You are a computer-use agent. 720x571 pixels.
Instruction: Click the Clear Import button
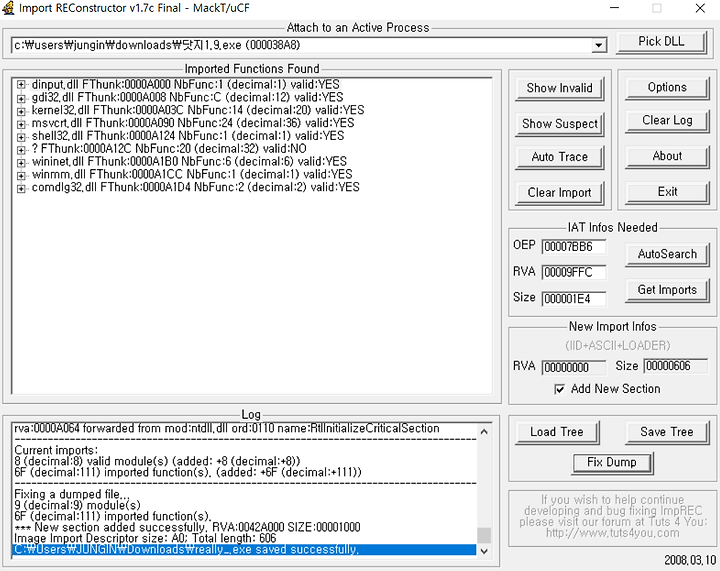(559, 193)
